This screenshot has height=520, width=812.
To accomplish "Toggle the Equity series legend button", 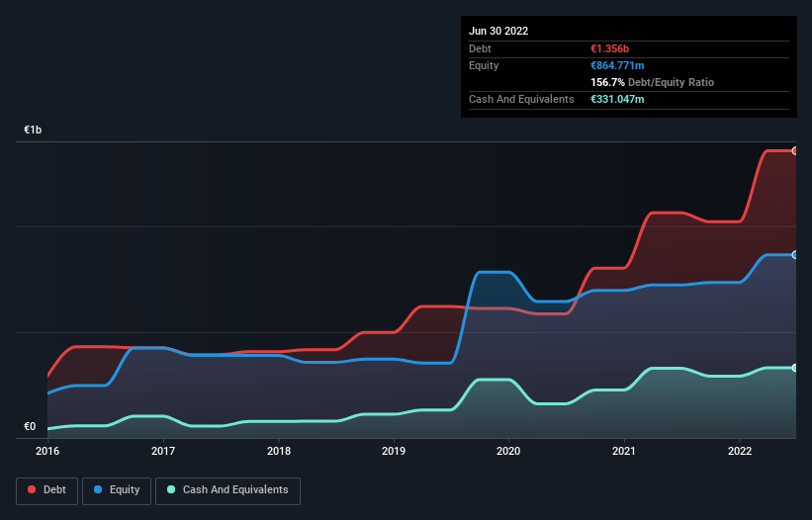I will click(x=117, y=490).
